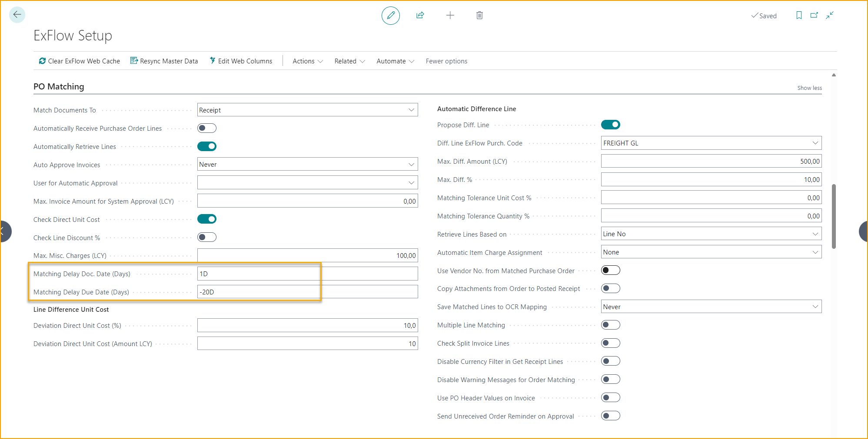Screen dimensions: 868x439
Task: Open the Related menu
Action: (349, 61)
